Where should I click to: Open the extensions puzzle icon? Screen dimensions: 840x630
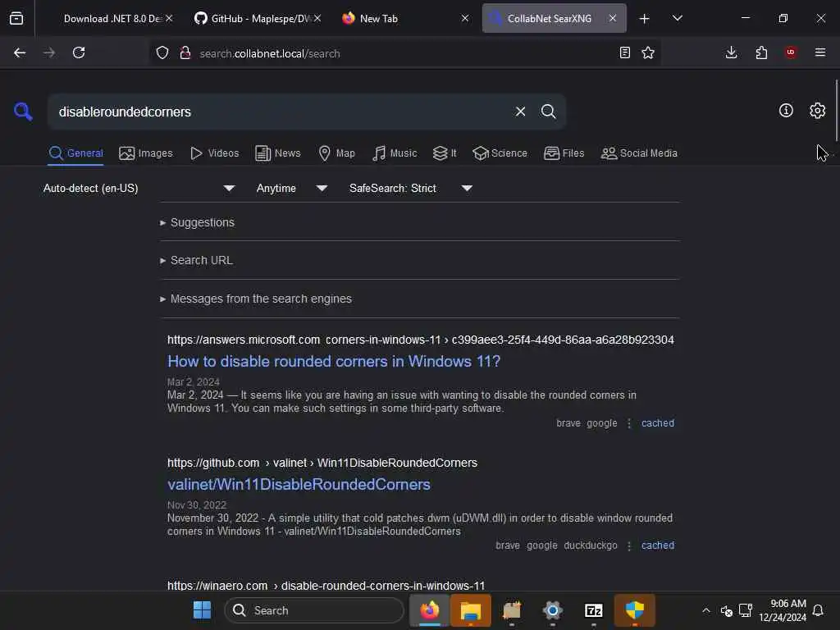tap(761, 52)
